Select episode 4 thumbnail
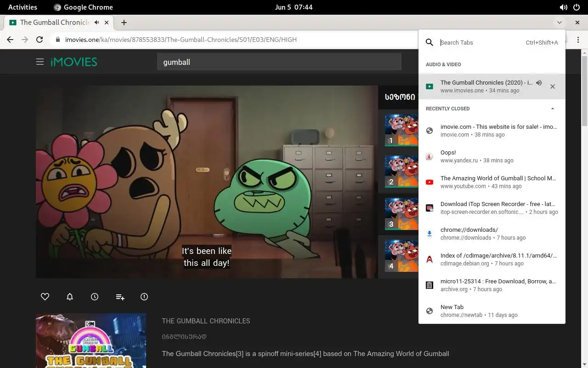The height and width of the screenshot is (368, 588). coord(401,255)
